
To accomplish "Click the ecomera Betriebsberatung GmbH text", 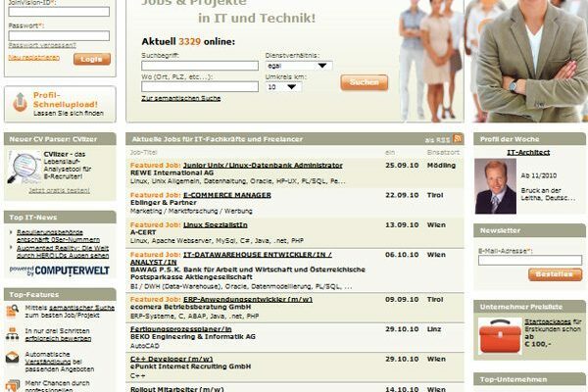I will point(190,307).
